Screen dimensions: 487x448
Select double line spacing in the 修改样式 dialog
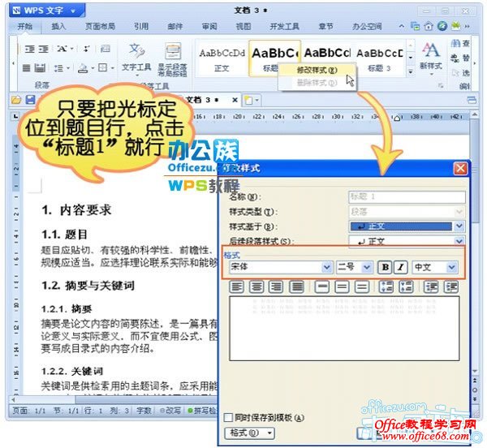coord(362,286)
